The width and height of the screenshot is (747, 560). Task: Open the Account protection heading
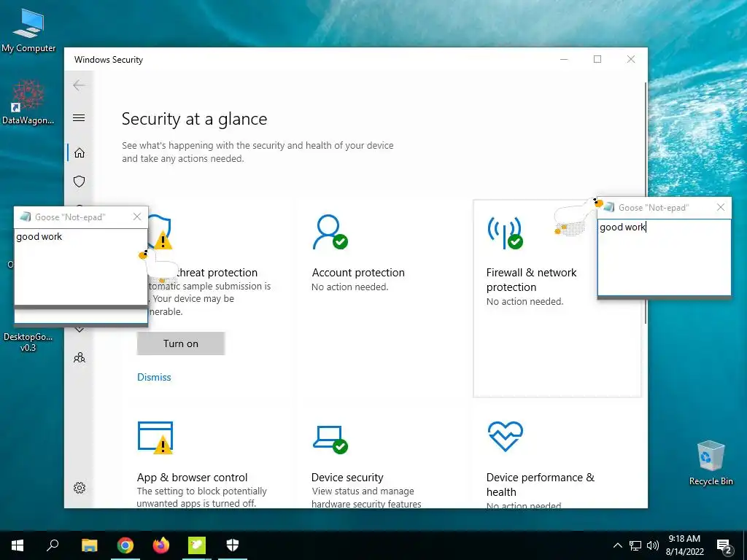pos(358,273)
